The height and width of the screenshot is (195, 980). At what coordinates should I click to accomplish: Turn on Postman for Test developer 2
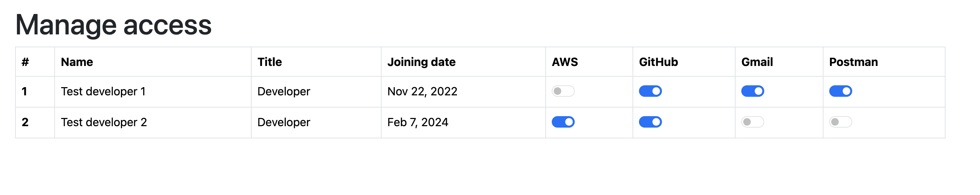pyautogui.click(x=840, y=122)
